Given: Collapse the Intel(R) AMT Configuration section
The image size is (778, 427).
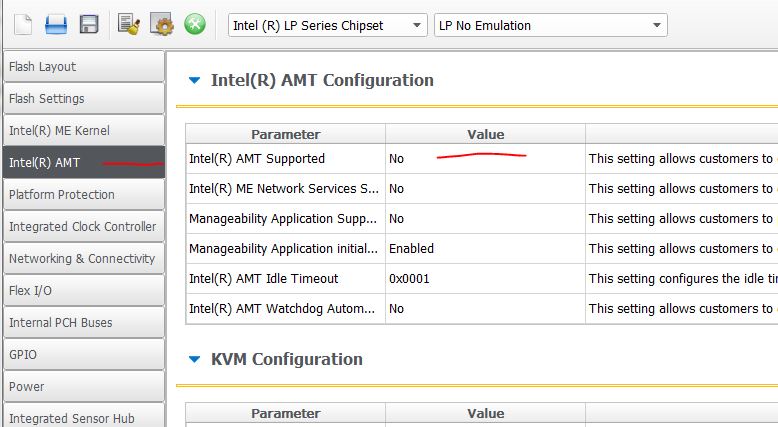Looking at the screenshot, I should point(195,81).
